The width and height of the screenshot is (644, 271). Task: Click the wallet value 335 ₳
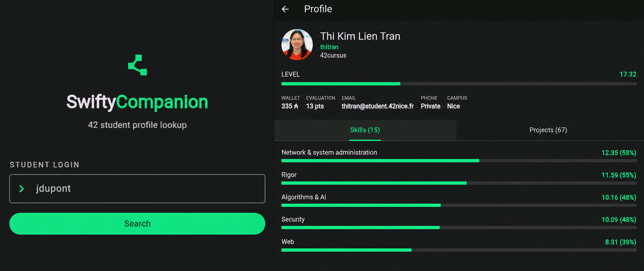pos(290,106)
